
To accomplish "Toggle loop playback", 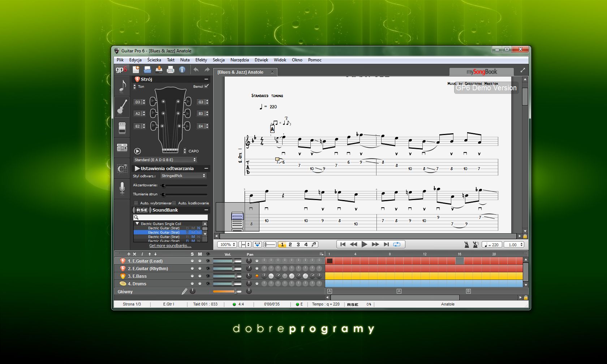I will 397,244.
